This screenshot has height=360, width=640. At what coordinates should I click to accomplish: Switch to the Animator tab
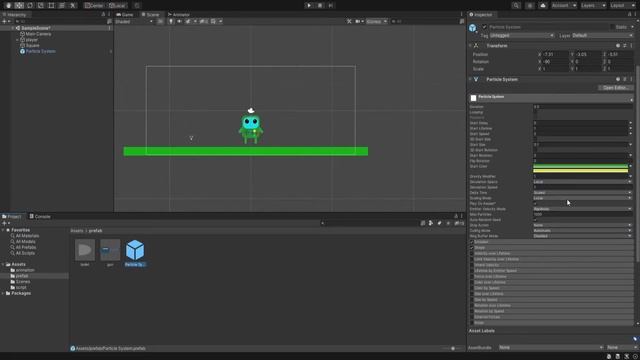(179, 14)
